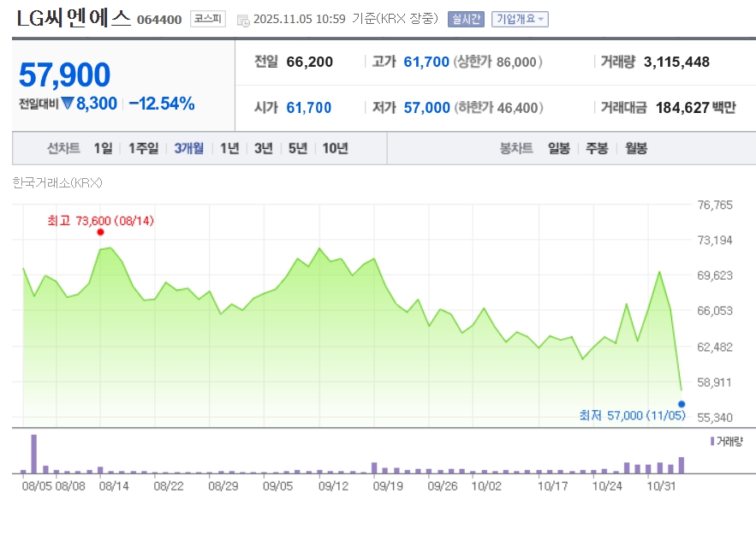This screenshot has width=756, height=547.
Task: Click the LG씨엔에스 stock name title
Action: coord(74,18)
